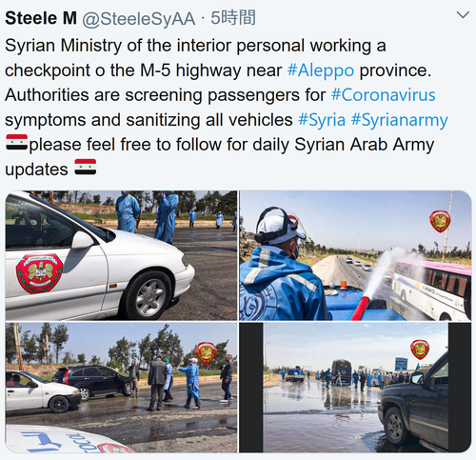Click emblem watermark on bus spraying photo
This screenshot has width=476, height=460.
[x=440, y=221]
